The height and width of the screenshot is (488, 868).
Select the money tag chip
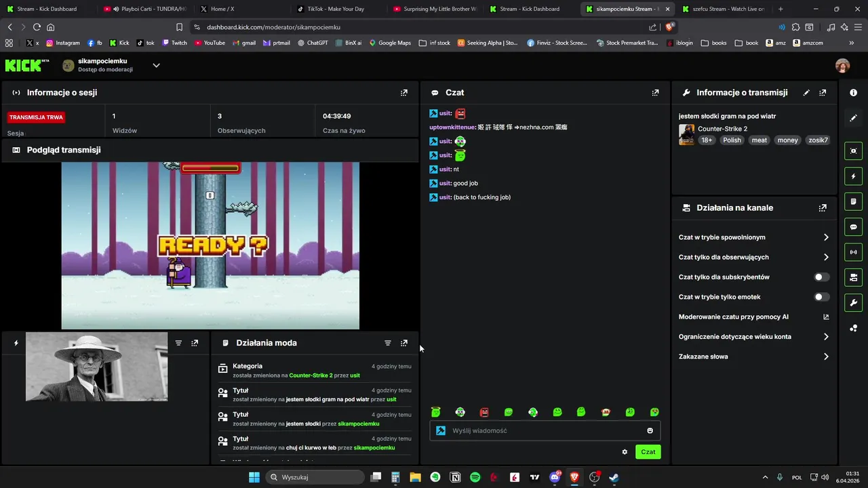pyautogui.click(x=787, y=140)
